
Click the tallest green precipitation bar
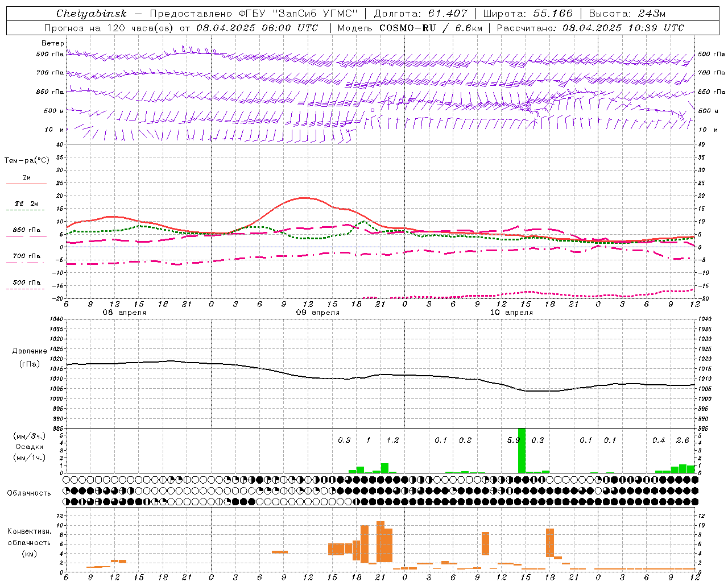coord(522,451)
